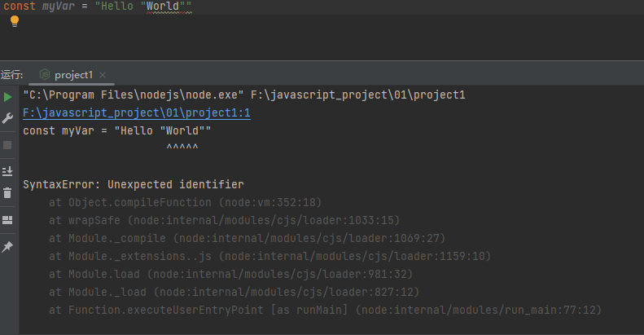
Task: Click the const keyword in the editor
Action: click(x=20, y=7)
